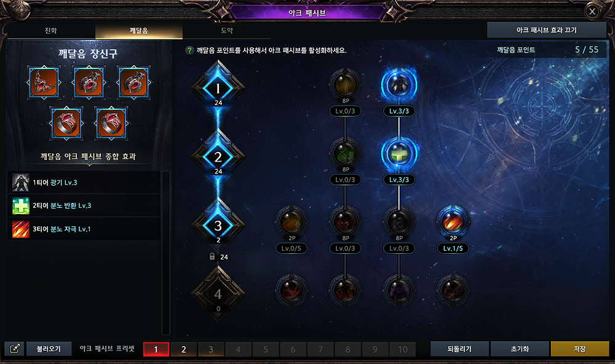The image size is (615, 364).
Task: Select the tier 1 diamond marker
Action: point(218,89)
